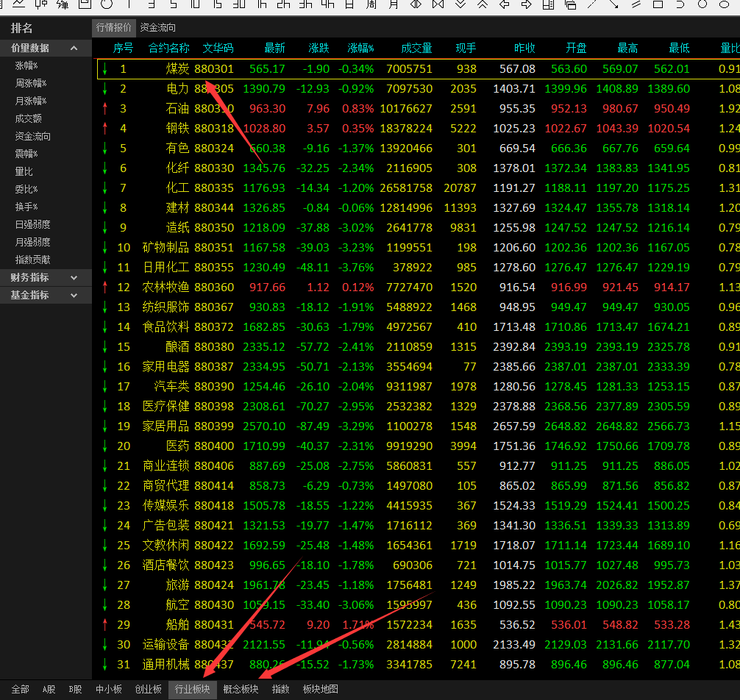
Task: Click the 日 (daily) period icon
Action: 349,4
